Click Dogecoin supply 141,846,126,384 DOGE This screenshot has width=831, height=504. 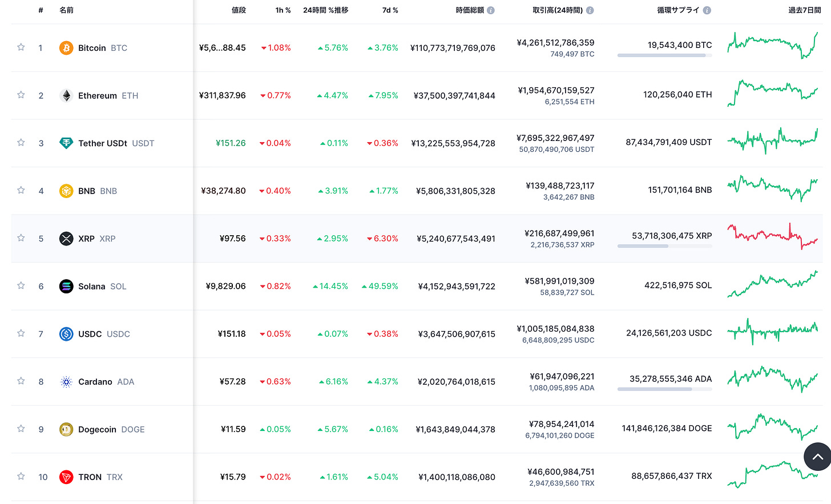tap(667, 428)
